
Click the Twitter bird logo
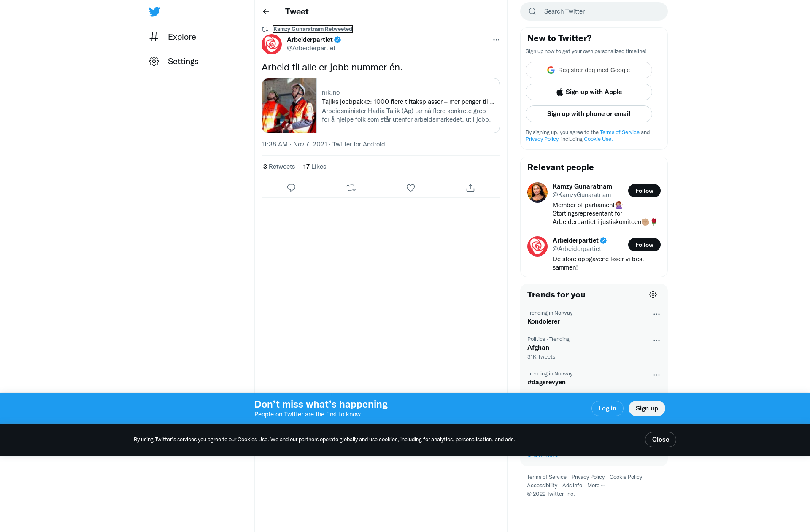pyautogui.click(x=154, y=12)
